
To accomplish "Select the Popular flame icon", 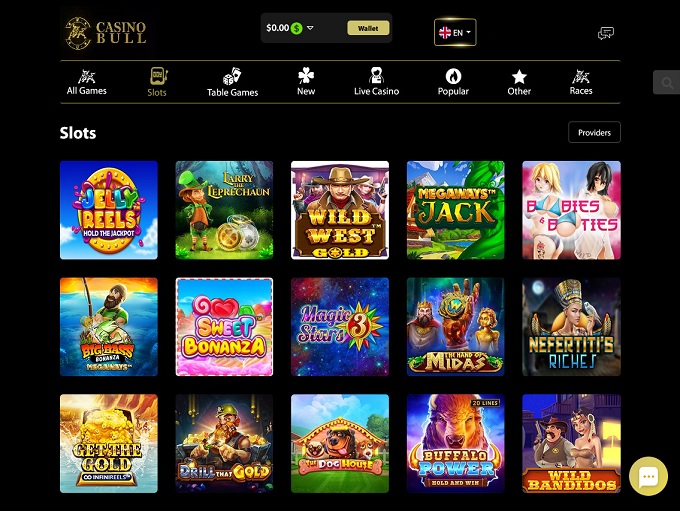I will (453, 76).
